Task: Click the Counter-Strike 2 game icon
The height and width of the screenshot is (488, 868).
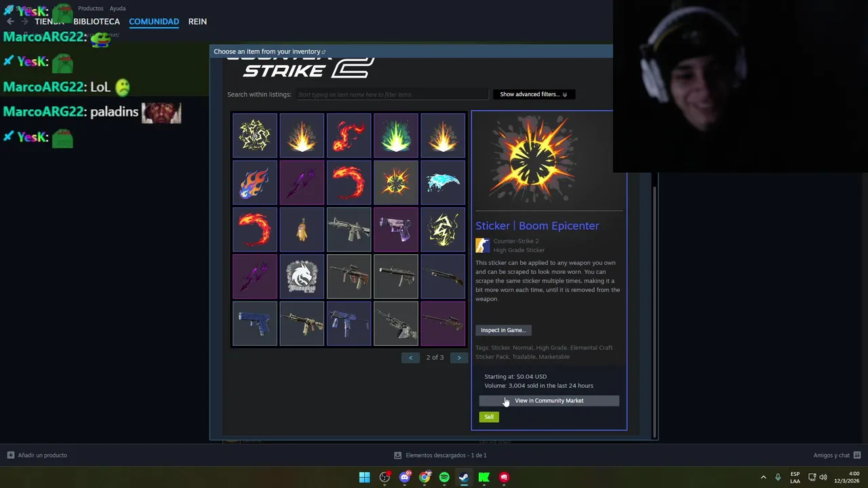Action: [x=482, y=245]
